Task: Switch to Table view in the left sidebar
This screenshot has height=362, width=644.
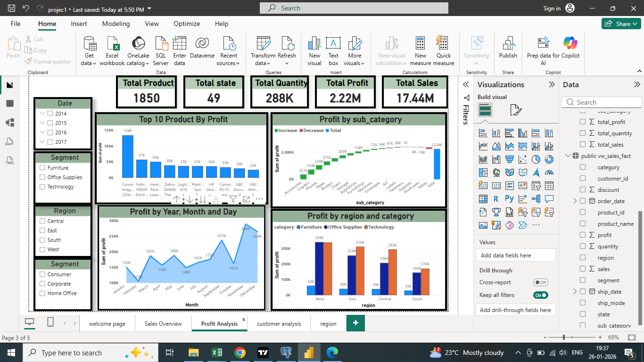Action: tap(10, 103)
